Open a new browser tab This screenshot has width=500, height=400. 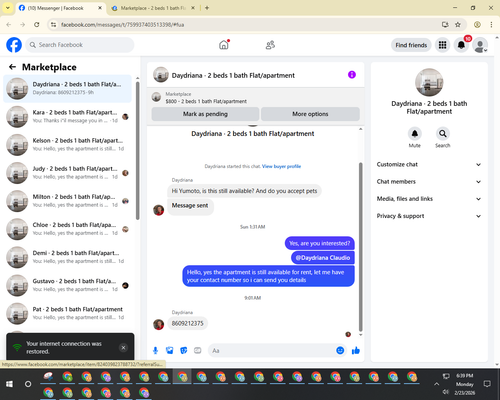[207, 8]
